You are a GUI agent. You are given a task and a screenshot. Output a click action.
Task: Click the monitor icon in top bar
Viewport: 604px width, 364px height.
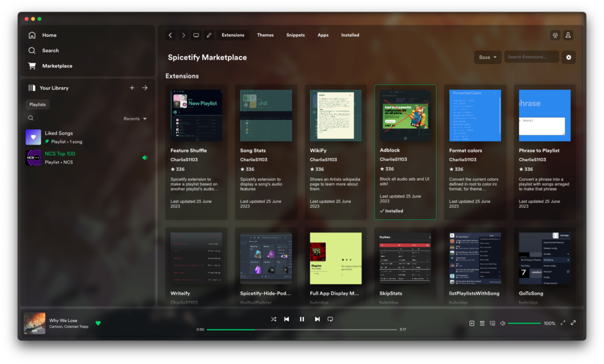tap(196, 35)
